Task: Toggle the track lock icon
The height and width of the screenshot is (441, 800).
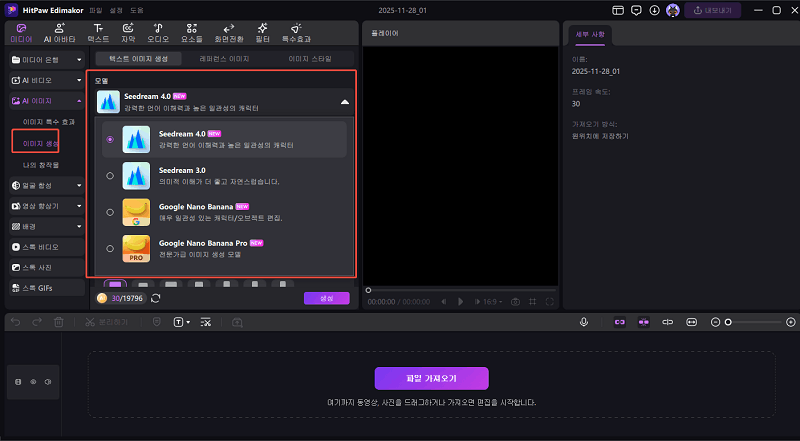Action: click(18, 382)
